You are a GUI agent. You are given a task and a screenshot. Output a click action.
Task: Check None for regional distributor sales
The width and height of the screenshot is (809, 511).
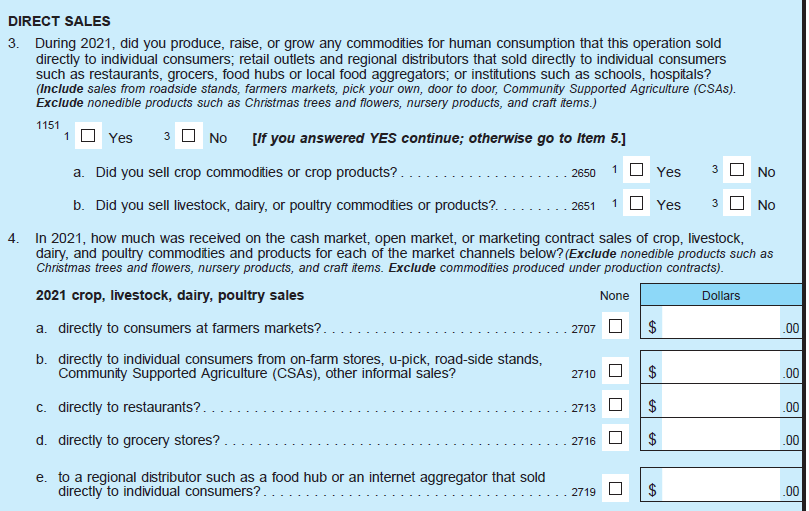pyautogui.click(x=615, y=489)
